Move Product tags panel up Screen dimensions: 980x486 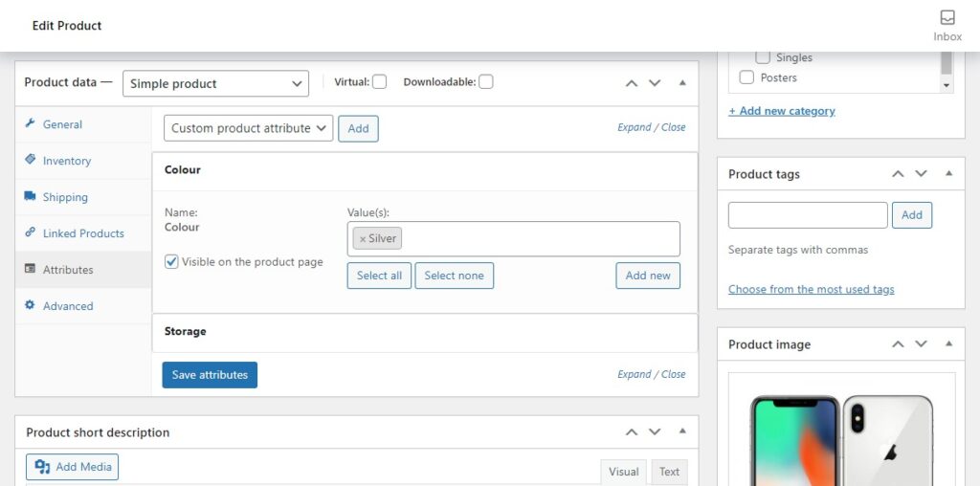pyautogui.click(x=898, y=174)
